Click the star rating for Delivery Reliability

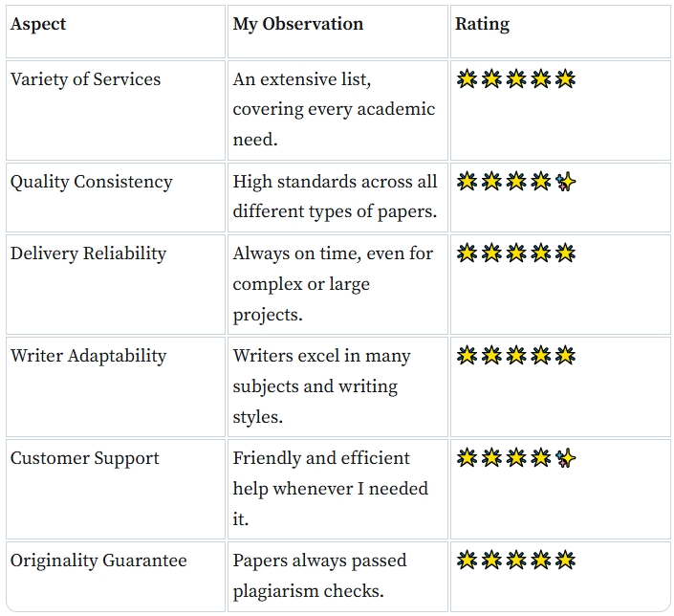tap(516, 253)
